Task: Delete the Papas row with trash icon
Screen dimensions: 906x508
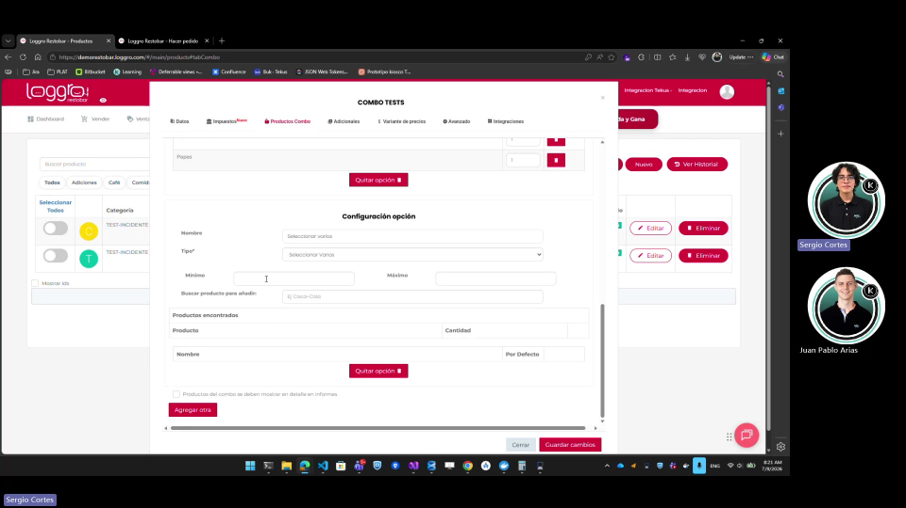Action: click(x=556, y=160)
